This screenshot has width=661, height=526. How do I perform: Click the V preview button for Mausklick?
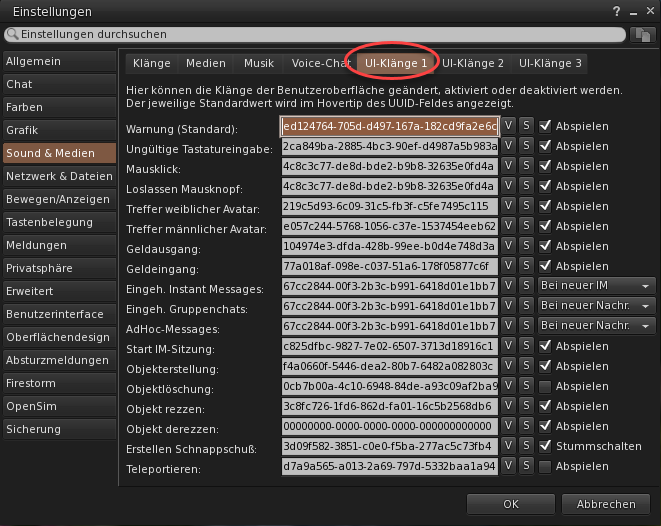(x=509, y=168)
